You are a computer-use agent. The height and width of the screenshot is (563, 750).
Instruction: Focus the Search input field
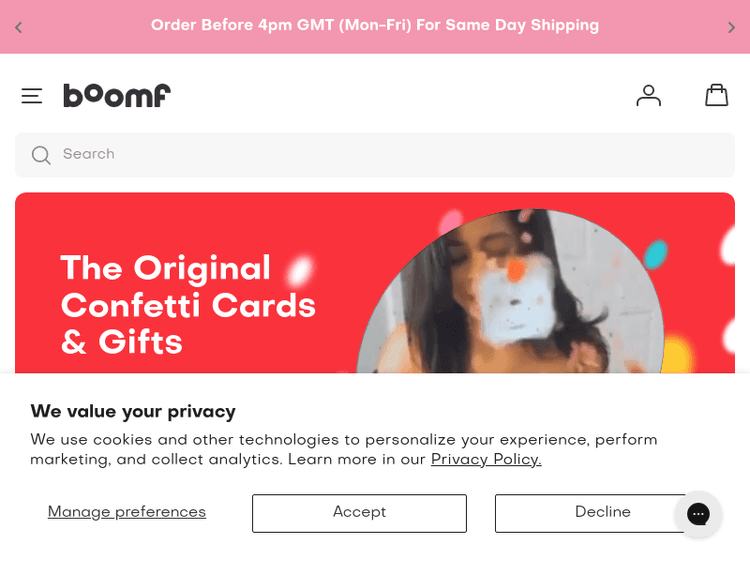(380, 155)
